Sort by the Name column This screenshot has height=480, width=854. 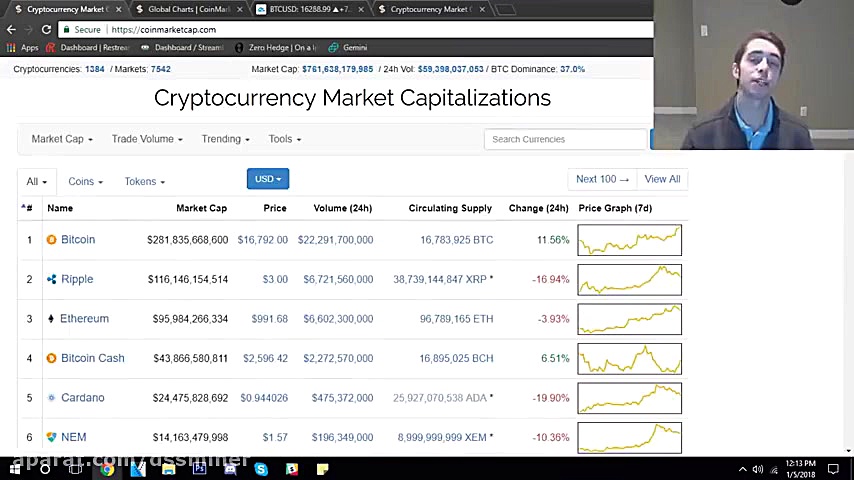point(60,208)
